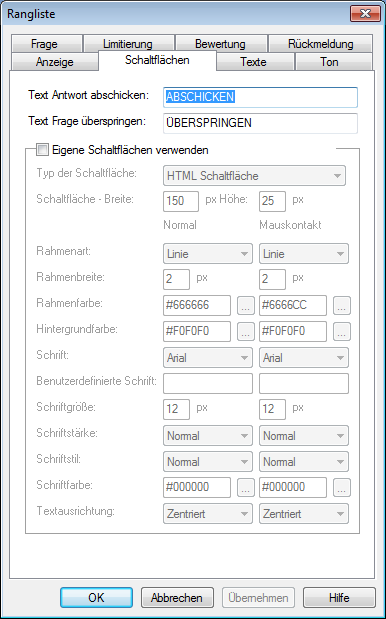Open color picker for Mauskontakt Hintergrundfarbe
This screenshot has height=619, width=386.
tap(342, 332)
